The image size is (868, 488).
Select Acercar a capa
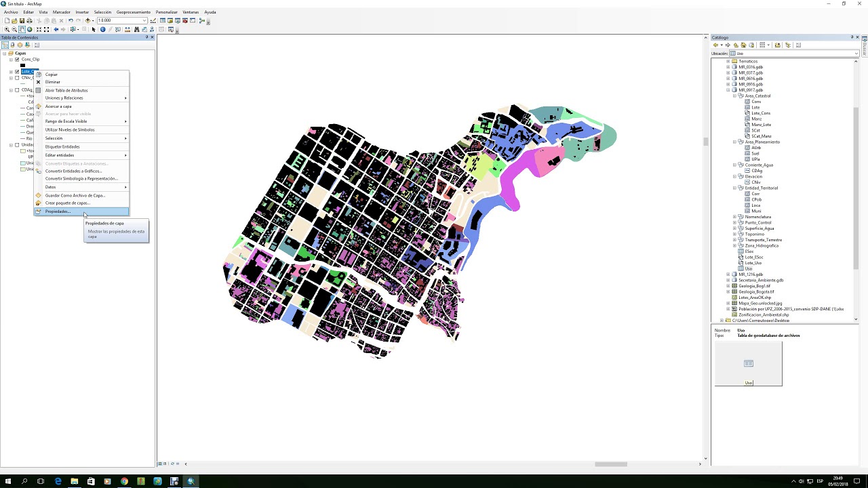coord(58,106)
